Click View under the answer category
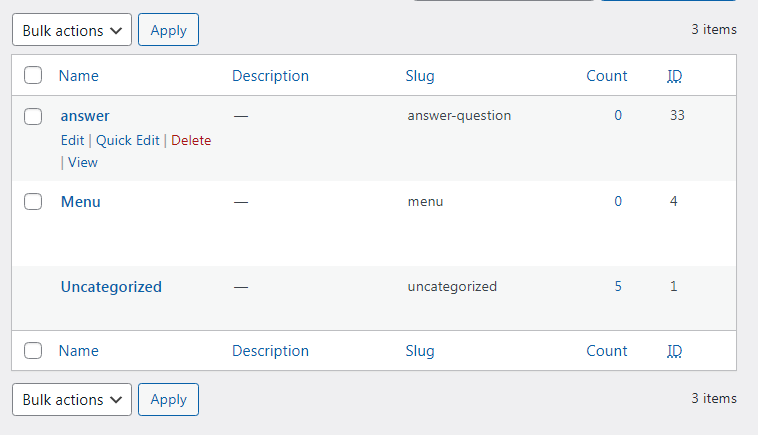The width and height of the screenshot is (758, 435). tap(83, 162)
